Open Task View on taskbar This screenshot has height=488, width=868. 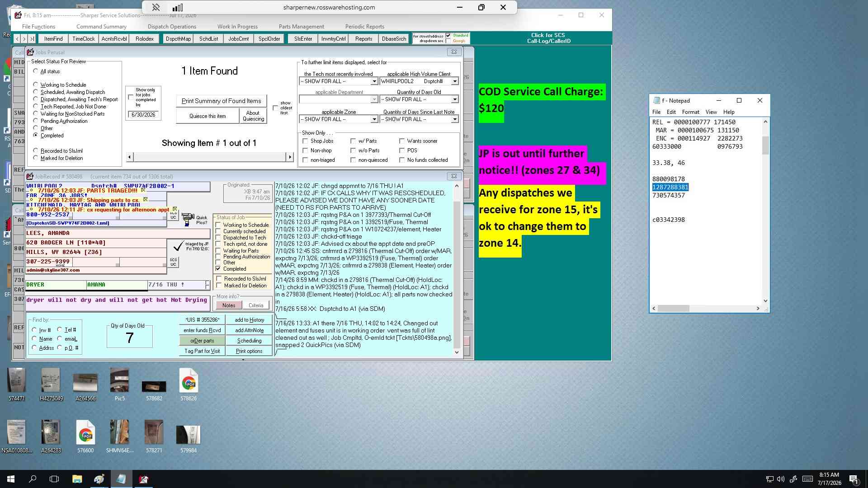[x=54, y=479]
